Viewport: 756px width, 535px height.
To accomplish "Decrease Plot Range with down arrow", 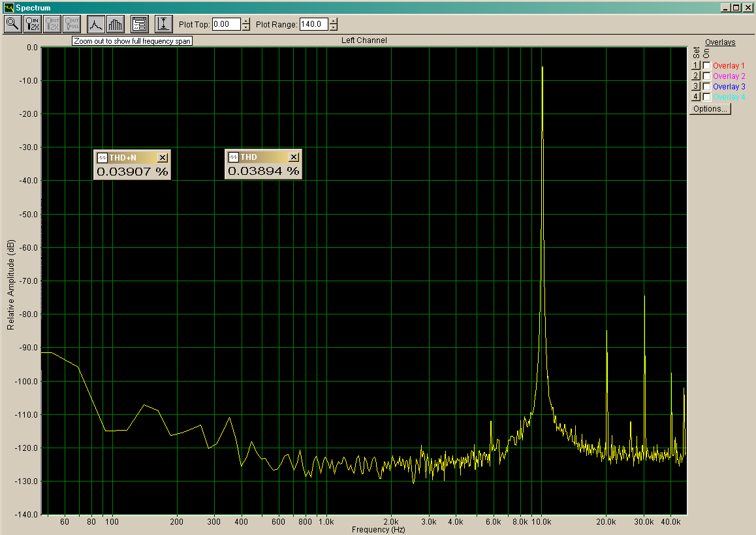I will tap(334, 27).
